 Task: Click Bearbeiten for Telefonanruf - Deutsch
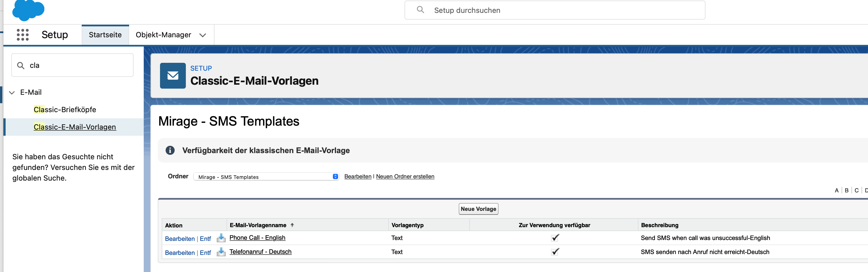coord(180,252)
